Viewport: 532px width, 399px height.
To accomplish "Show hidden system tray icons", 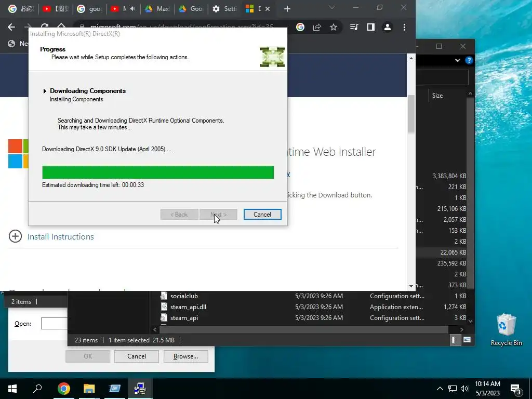I will [440, 389].
